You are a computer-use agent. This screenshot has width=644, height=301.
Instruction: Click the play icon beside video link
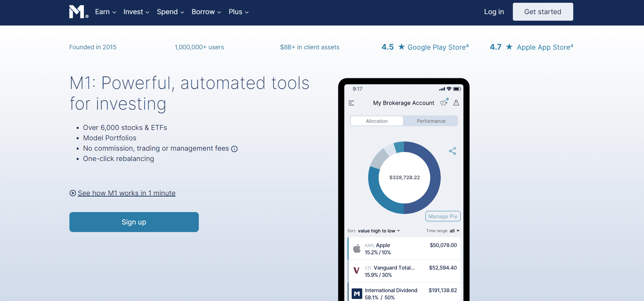point(72,193)
